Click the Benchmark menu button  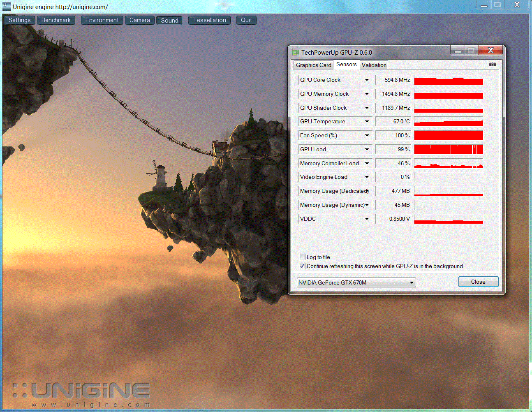[x=56, y=20]
